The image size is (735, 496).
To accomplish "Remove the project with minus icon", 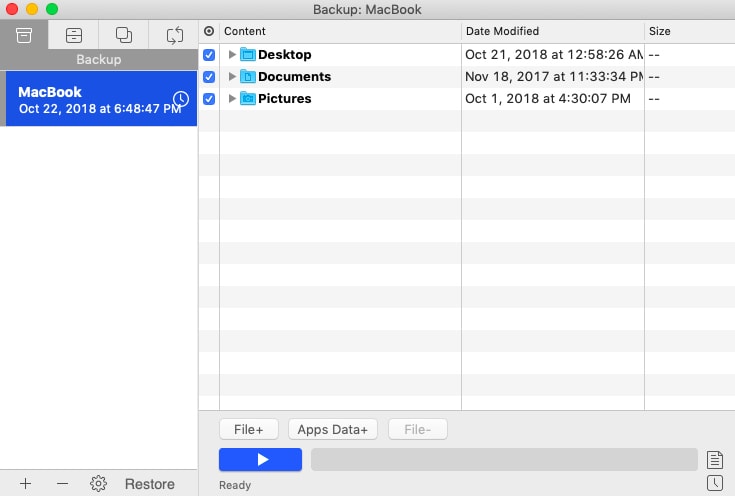I will pos(62,483).
